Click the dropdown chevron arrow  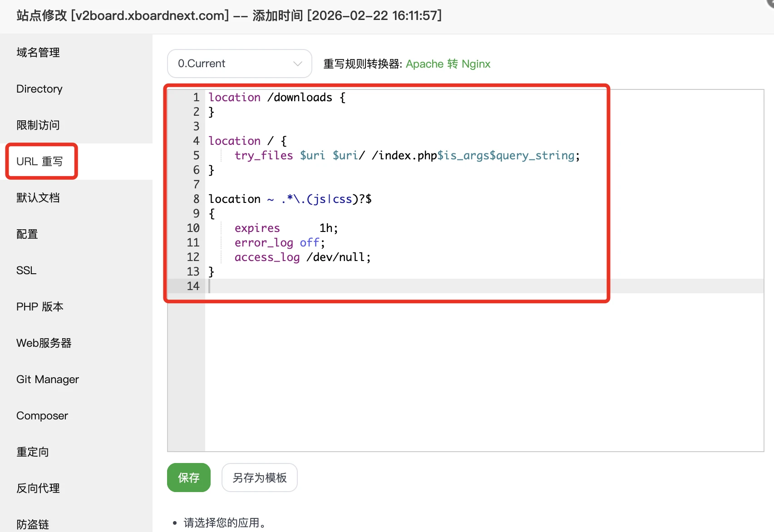(298, 64)
